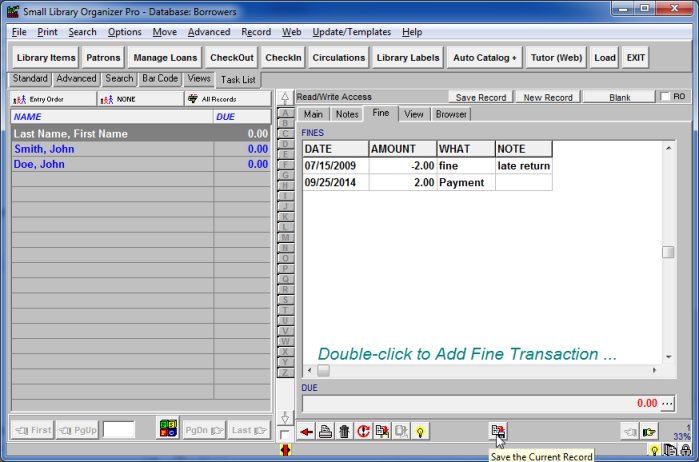Viewport: 699px width, 462px height.
Task: Click the record number input box
Action: 119,430
